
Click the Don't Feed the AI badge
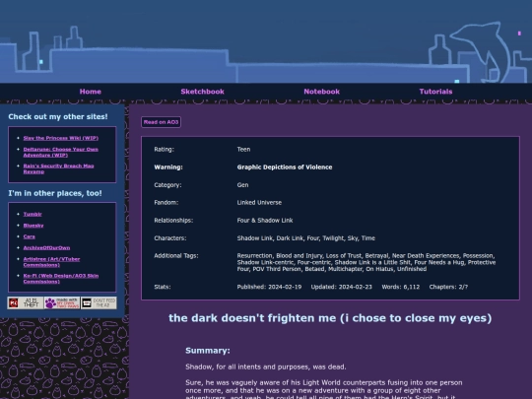99,302
